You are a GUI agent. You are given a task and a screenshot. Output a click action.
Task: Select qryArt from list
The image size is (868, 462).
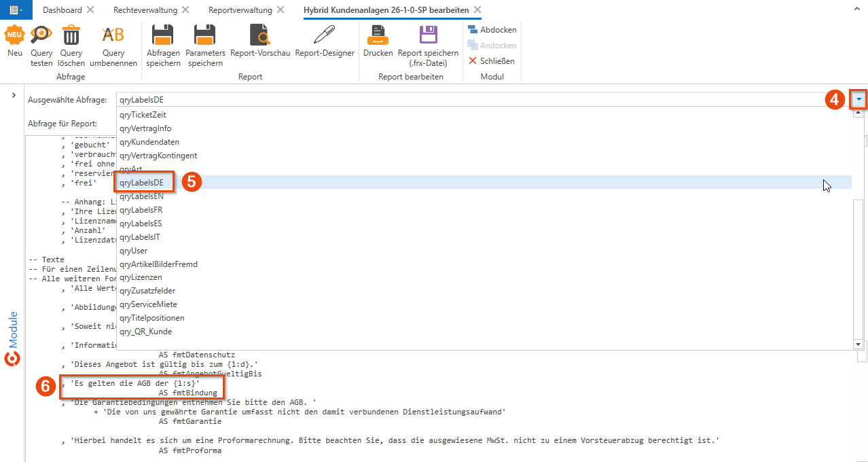(484, 168)
